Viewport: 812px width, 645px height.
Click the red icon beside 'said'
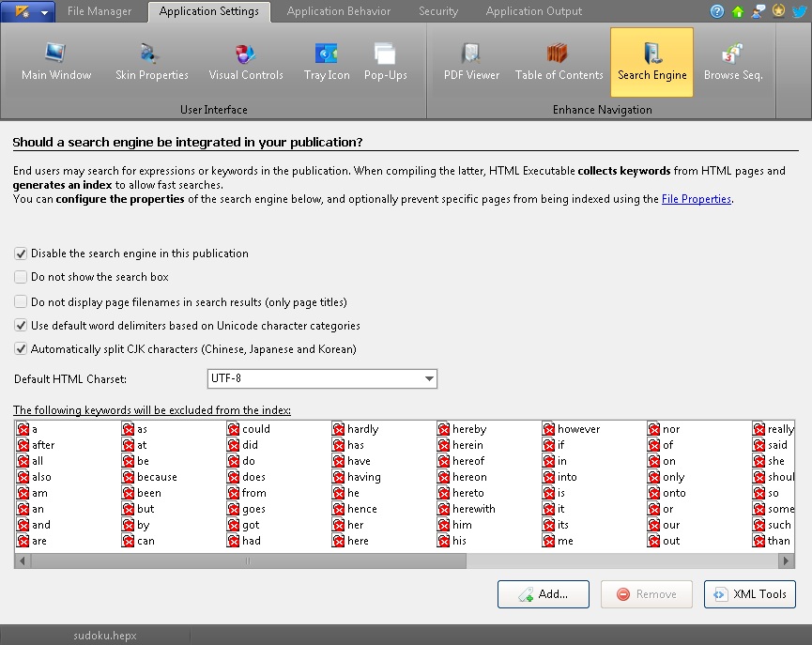point(758,445)
